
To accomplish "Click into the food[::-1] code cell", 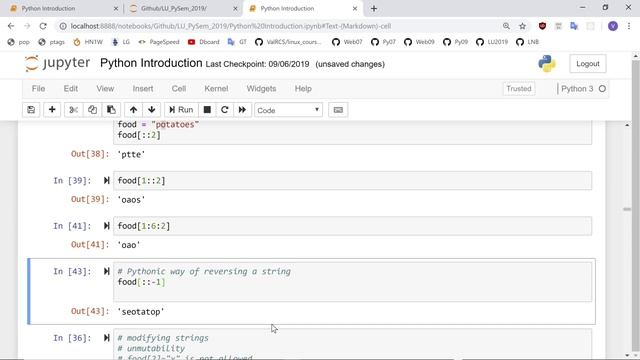I will click(352, 282).
